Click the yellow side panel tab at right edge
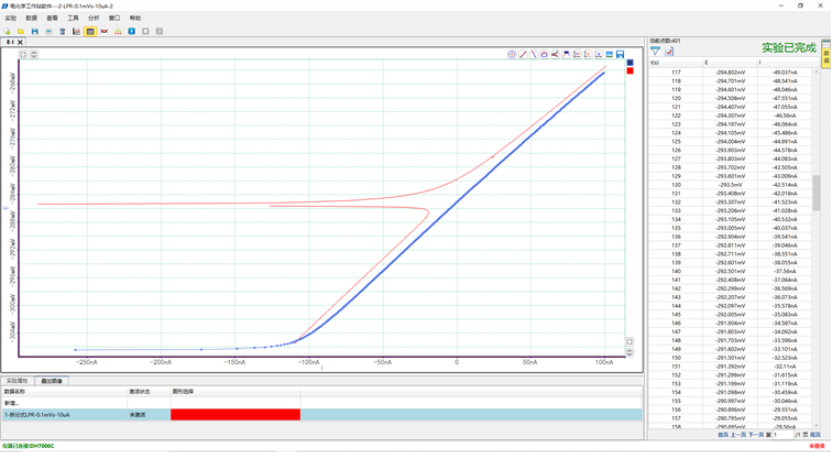The height and width of the screenshot is (452, 831). pos(826,54)
